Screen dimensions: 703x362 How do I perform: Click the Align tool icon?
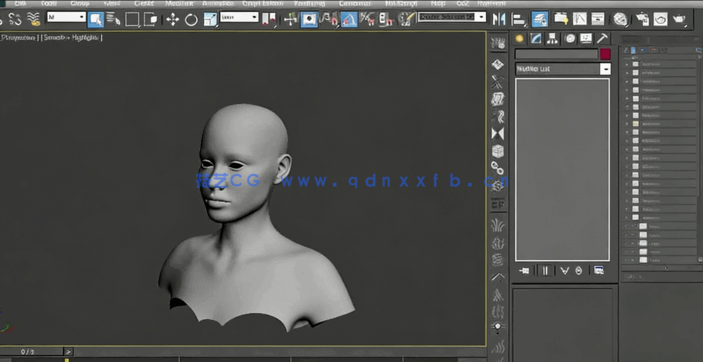(x=519, y=19)
